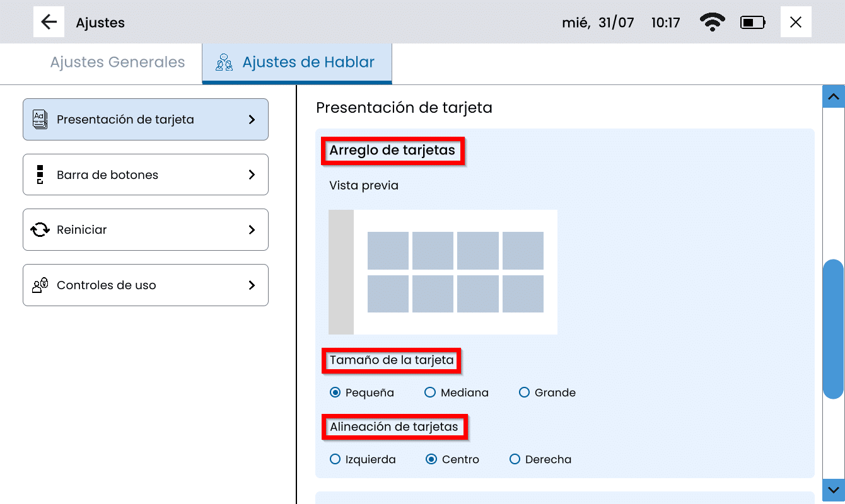This screenshot has width=845, height=504.
Task: Click the Ajustes de Hablar people icon
Action: 224,62
